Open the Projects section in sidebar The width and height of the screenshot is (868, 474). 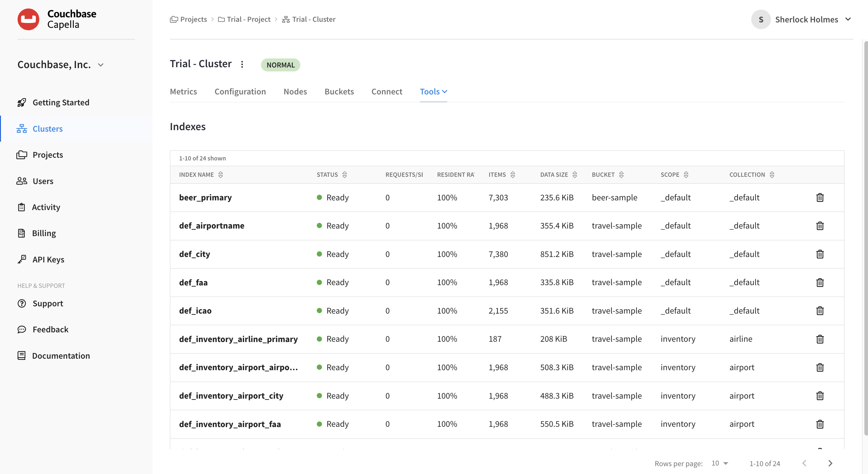[x=48, y=154]
